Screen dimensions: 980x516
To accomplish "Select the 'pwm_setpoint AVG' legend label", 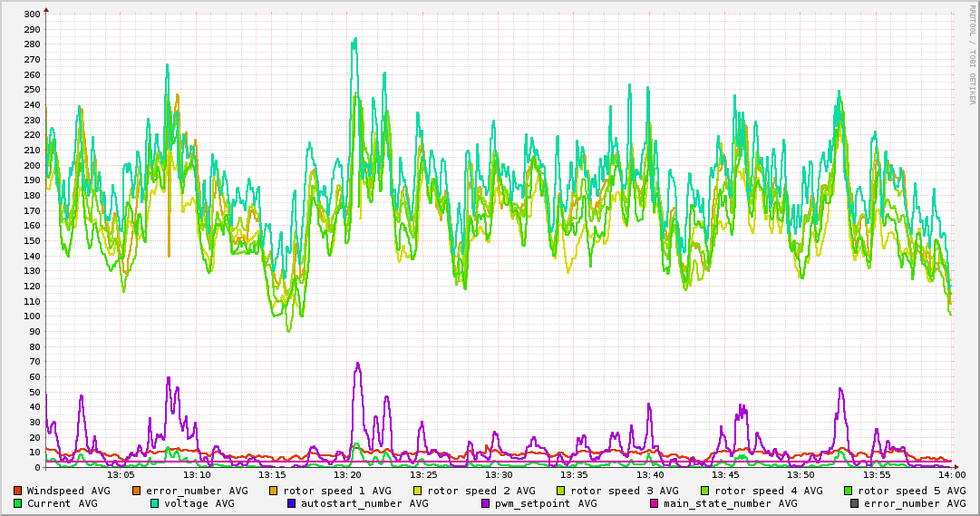I will [547, 503].
